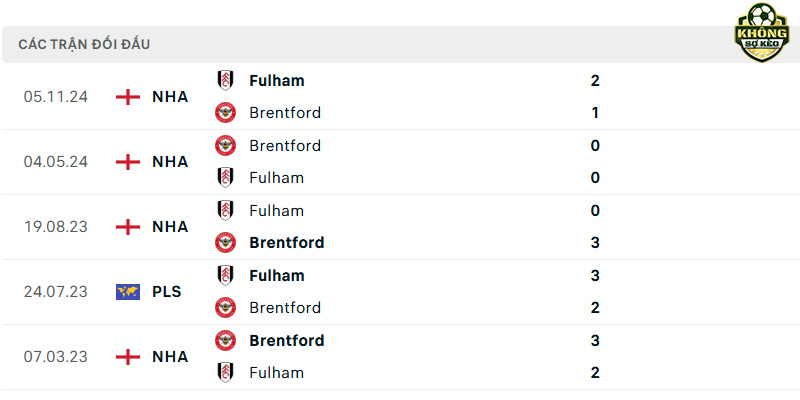Click Fulham crest in 19.08.23 match
Viewport: 800px width, 400px height.
(x=225, y=210)
